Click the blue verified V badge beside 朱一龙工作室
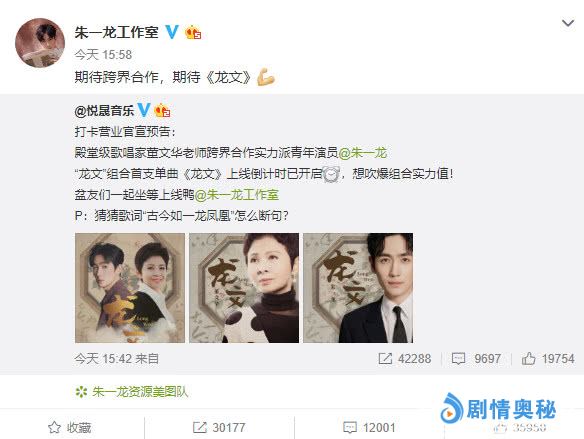The height and width of the screenshot is (439, 584). (172, 32)
